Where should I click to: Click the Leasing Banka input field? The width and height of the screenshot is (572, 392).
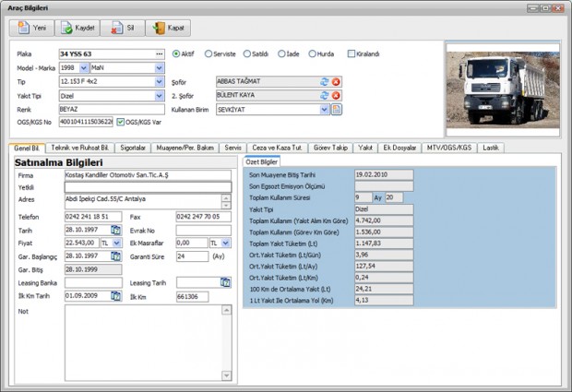(x=93, y=282)
